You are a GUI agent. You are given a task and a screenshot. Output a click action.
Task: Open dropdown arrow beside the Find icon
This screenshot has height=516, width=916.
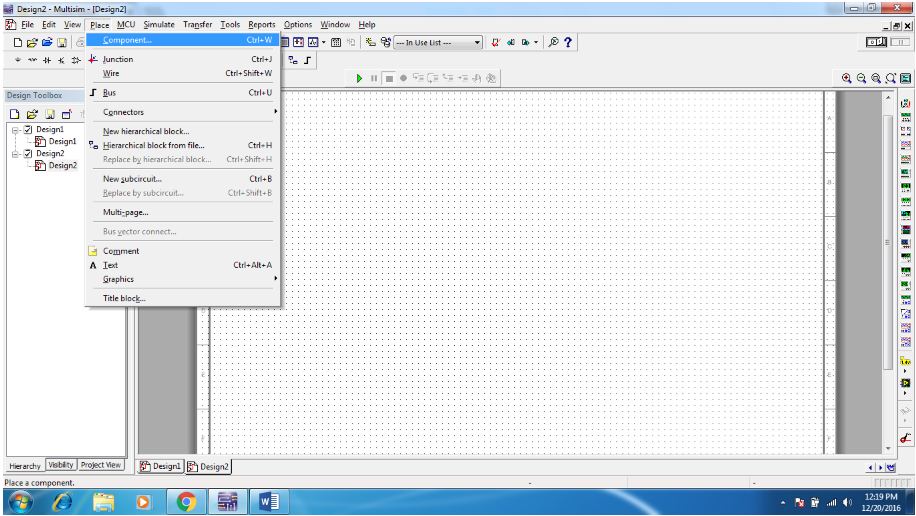[x=536, y=42]
